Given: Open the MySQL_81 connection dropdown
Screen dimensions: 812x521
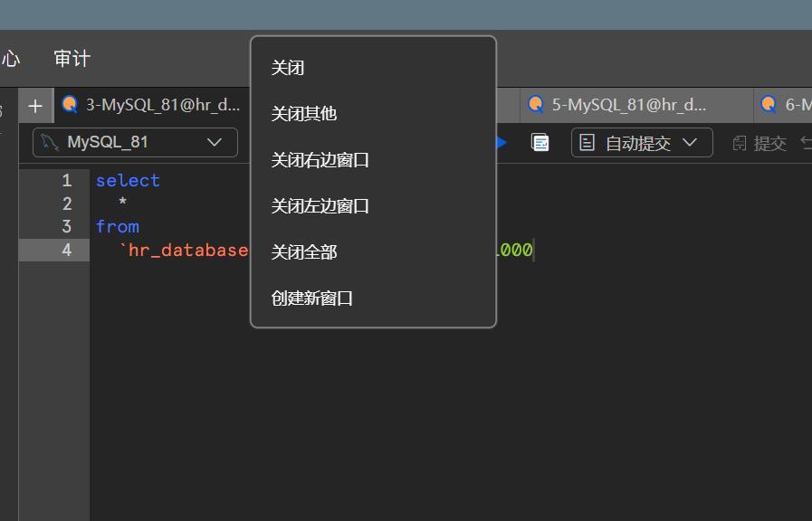Looking at the screenshot, I should coord(135,142).
